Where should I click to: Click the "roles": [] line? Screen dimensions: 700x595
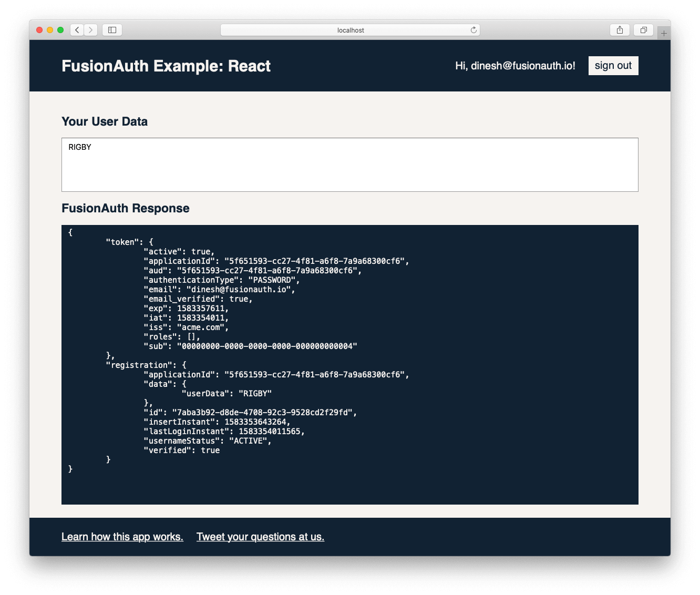(x=172, y=336)
